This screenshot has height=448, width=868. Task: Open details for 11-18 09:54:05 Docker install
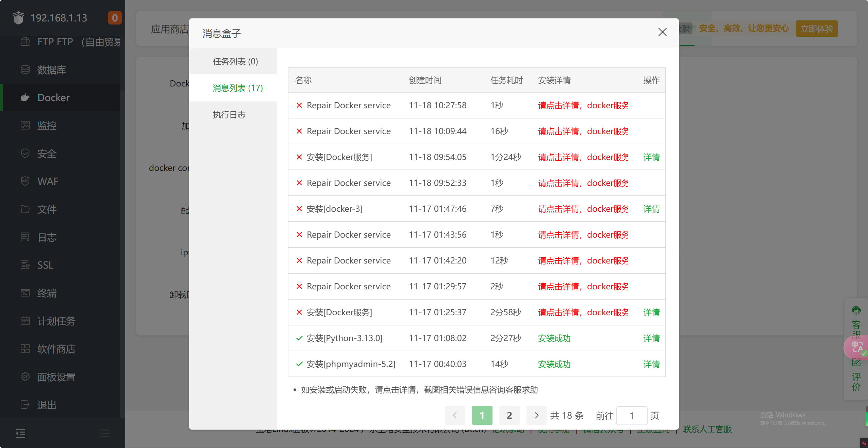point(651,157)
